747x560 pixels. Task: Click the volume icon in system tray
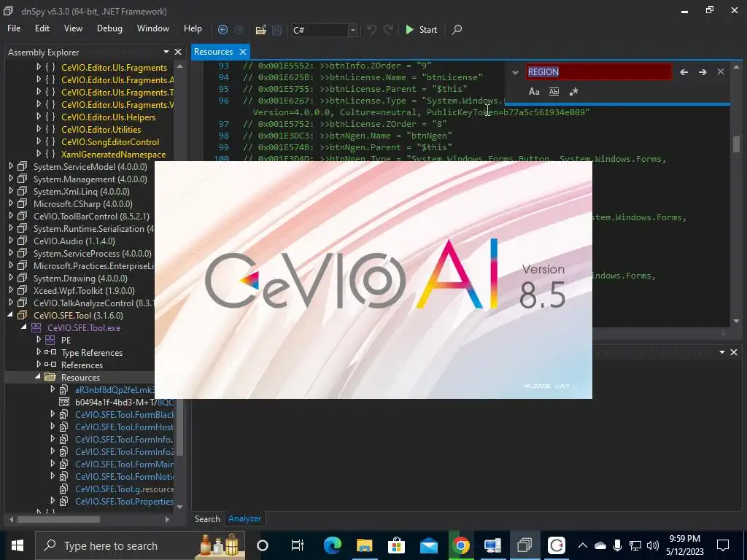pyautogui.click(x=653, y=545)
